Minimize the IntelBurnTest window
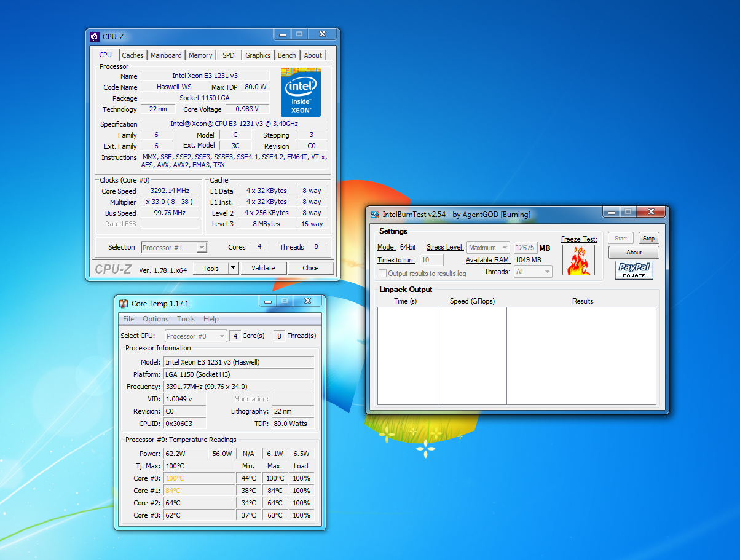 click(611, 213)
